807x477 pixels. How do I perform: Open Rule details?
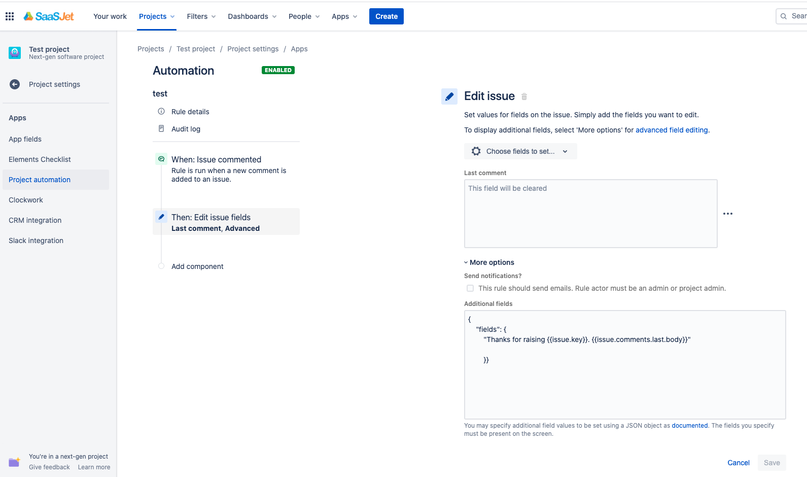point(190,112)
